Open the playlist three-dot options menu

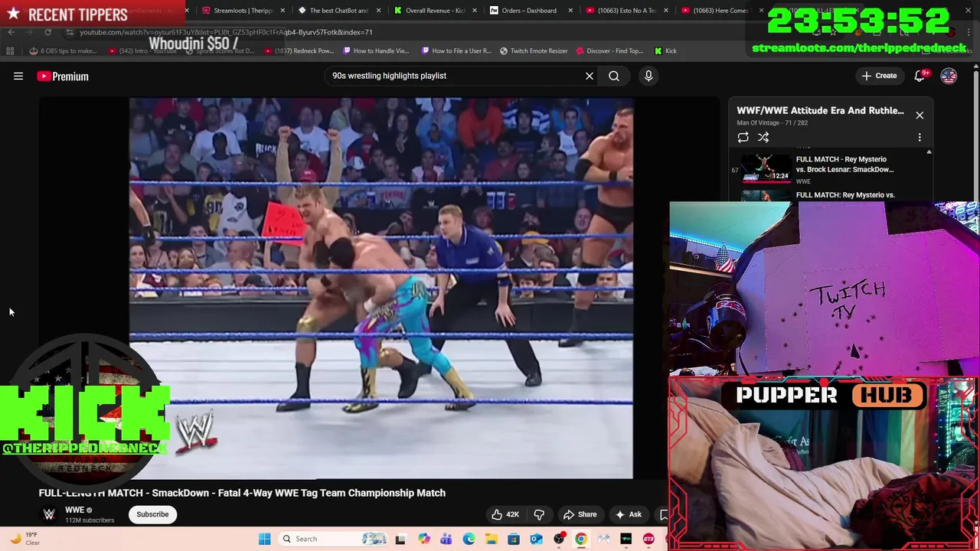[x=920, y=137]
